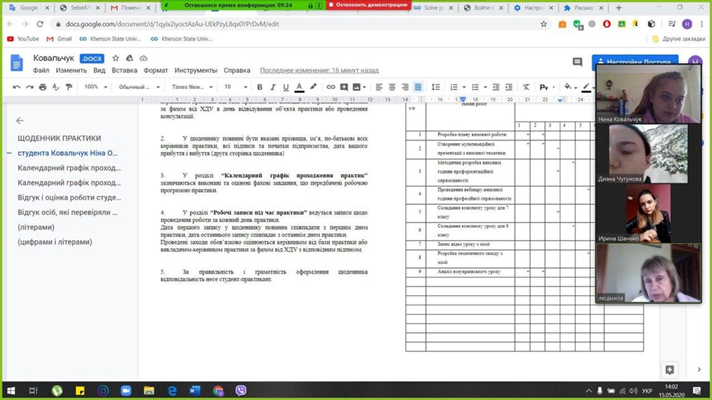Open the Times New font dropdown
Image resolution: width=712 pixels, height=400 pixels.
[192, 87]
